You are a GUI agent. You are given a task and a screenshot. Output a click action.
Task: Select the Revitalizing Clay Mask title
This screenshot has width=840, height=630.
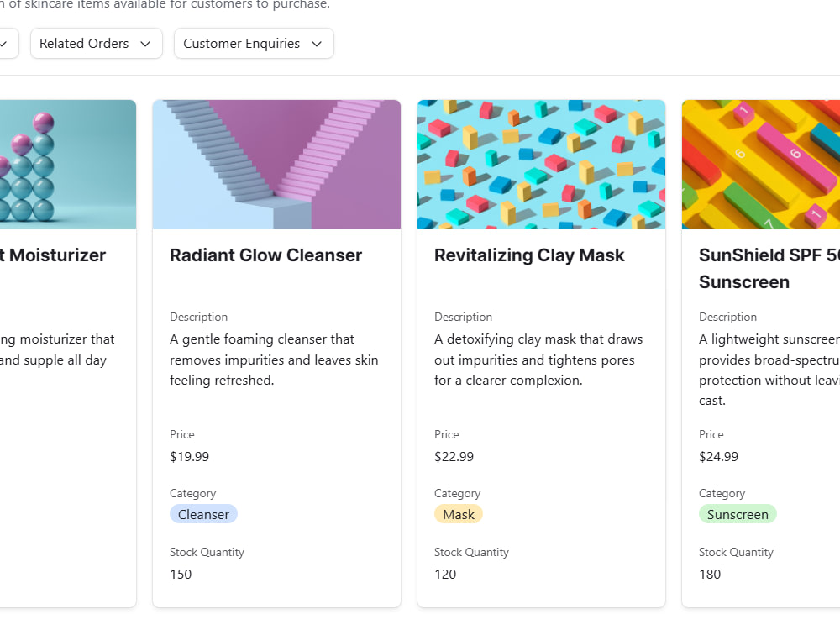(x=529, y=255)
